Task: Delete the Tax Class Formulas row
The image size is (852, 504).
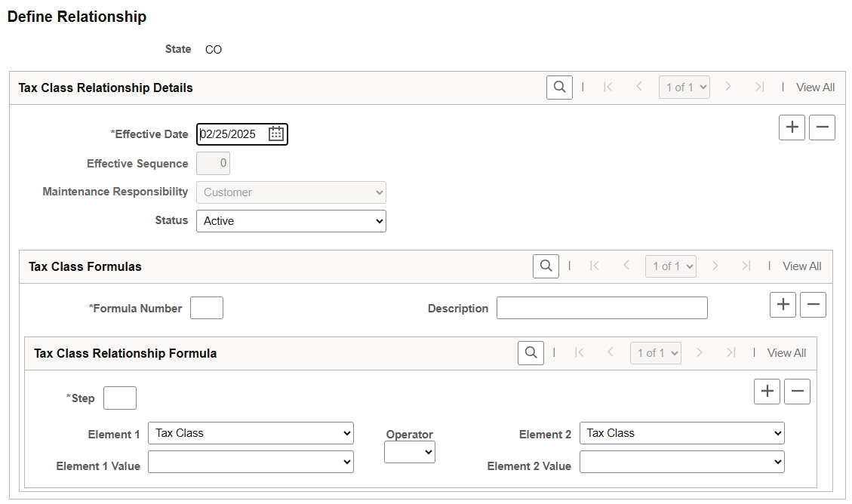Action: (x=814, y=305)
